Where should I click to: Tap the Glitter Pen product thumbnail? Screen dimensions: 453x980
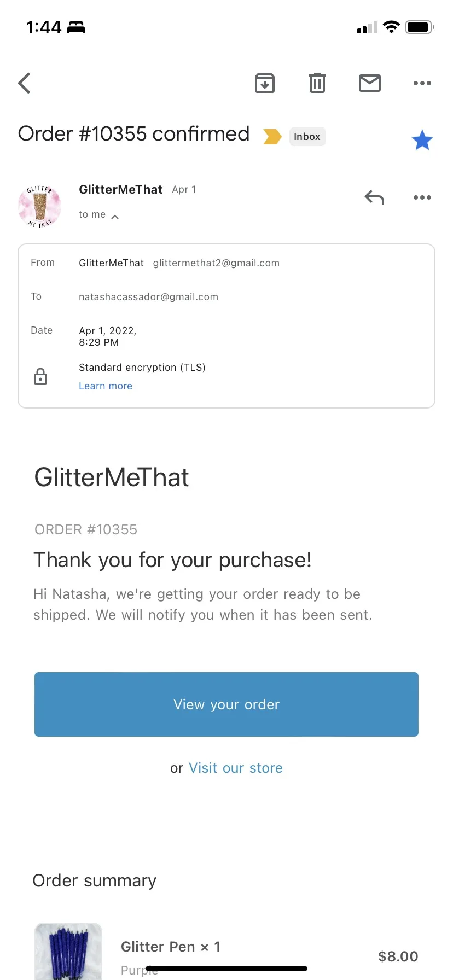[68, 952]
